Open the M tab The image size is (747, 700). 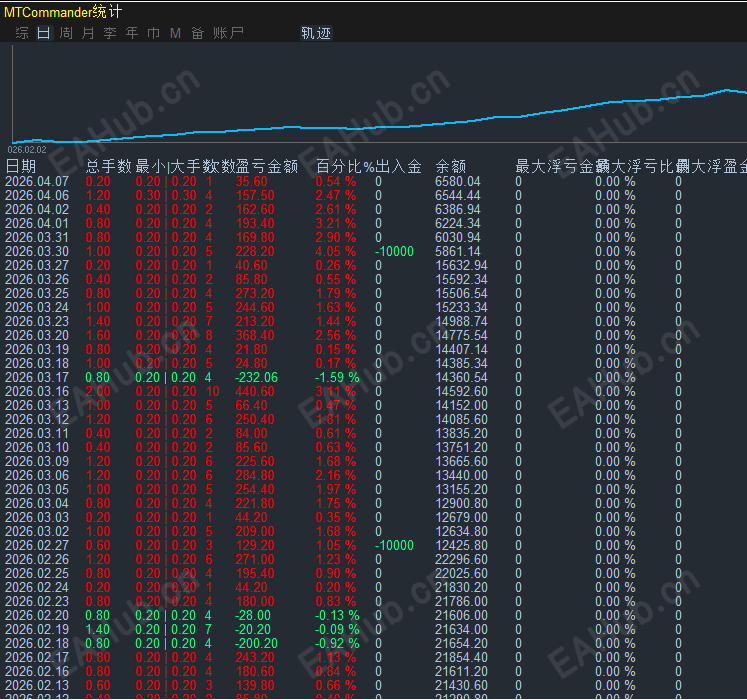pos(175,33)
